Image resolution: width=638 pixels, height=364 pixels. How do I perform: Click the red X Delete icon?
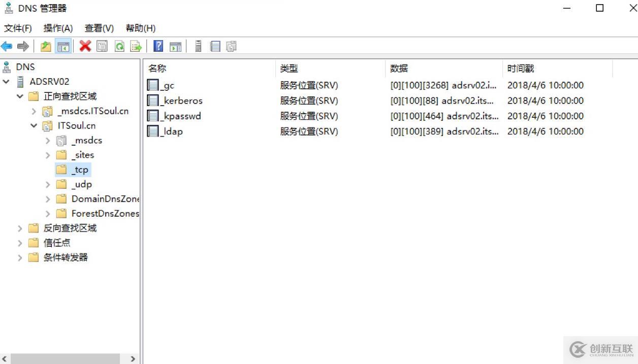click(85, 46)
